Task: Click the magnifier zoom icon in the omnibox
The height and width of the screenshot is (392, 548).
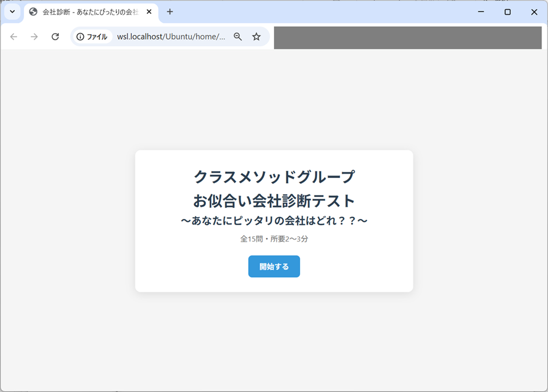Action: pos(238,36)
